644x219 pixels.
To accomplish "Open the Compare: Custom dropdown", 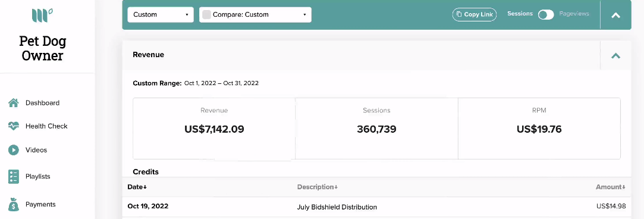I will point(255,14).
